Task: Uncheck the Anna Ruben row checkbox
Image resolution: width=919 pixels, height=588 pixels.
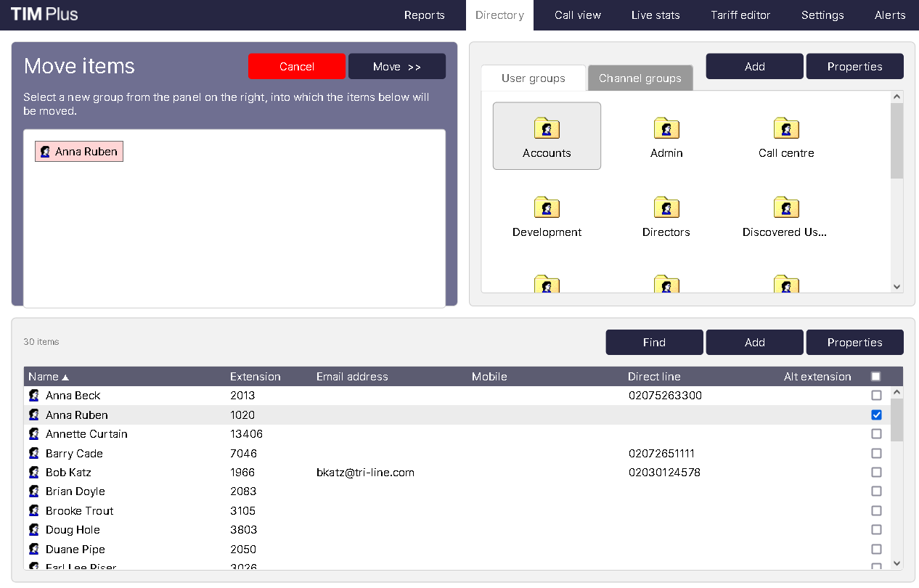Action: [876, 415]
